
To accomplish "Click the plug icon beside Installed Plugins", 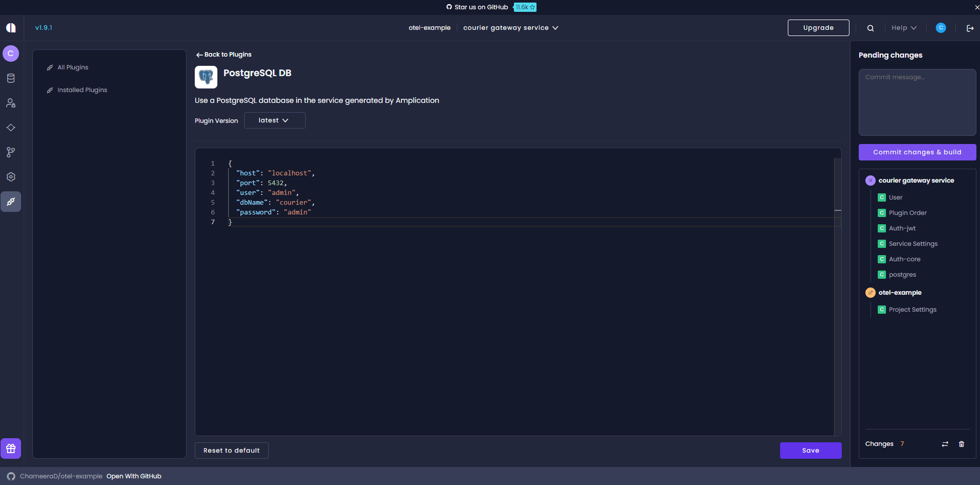I will click(50, 90).
